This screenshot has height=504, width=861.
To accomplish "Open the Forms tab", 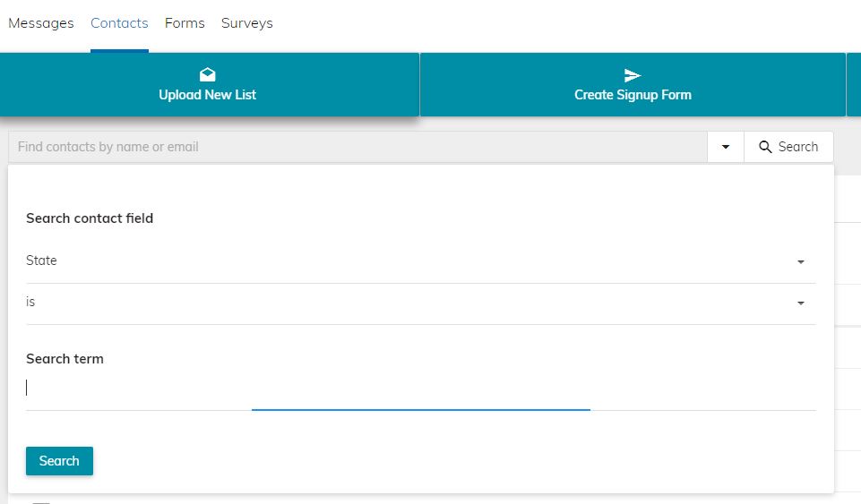I will click(x=185, y=23).
